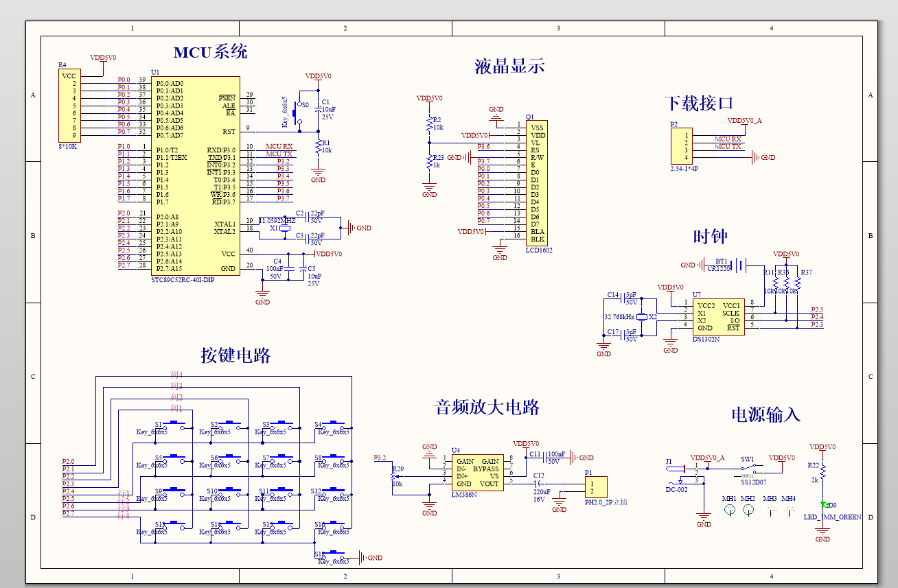Click pull-up resistor R37
This screenshot has width=898, height=588.
tap(798, 283)
